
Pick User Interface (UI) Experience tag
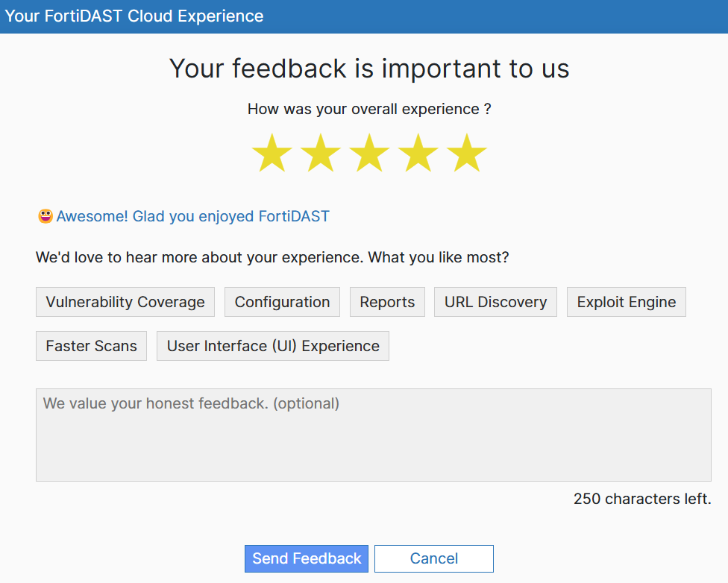pyautogui.click(x=273, y=346)
